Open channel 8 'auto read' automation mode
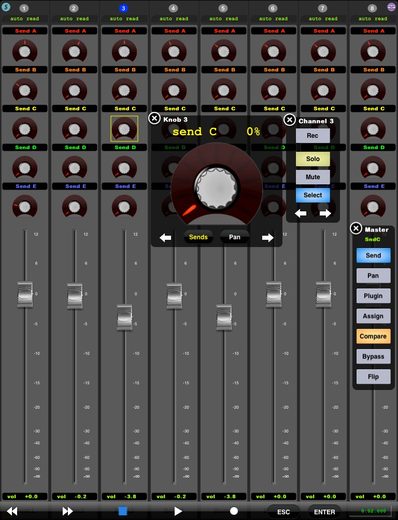The width and height of the screenshot is (398, 520). [x=373, y=19]
